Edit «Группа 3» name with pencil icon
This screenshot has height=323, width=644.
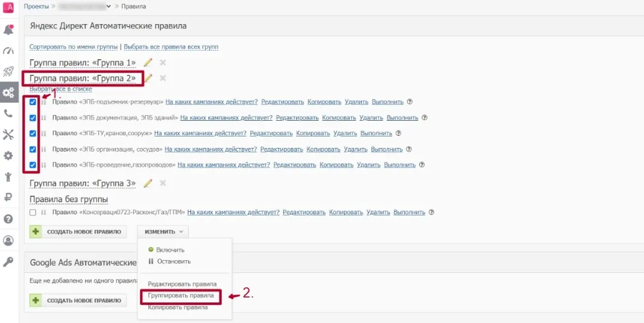pyautogui.click(x=148, y=183)
